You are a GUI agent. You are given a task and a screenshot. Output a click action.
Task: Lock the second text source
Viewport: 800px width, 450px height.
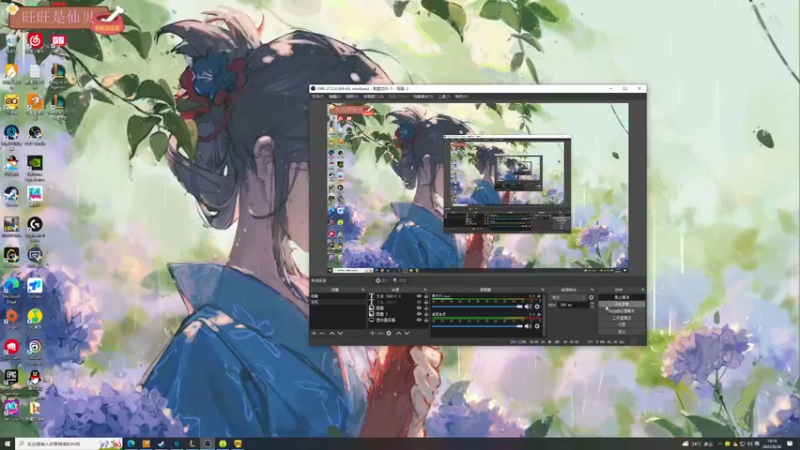[426, 302]
